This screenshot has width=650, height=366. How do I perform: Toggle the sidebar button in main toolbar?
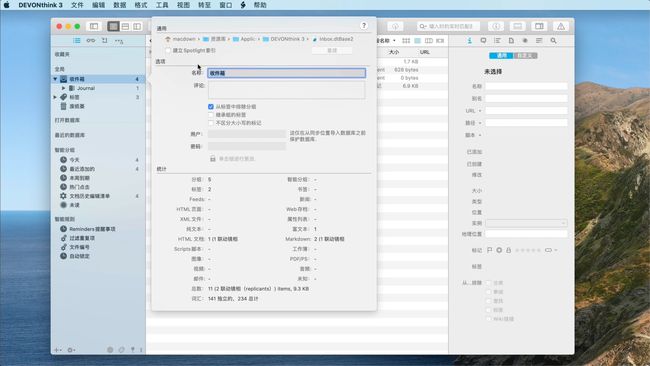94,27
